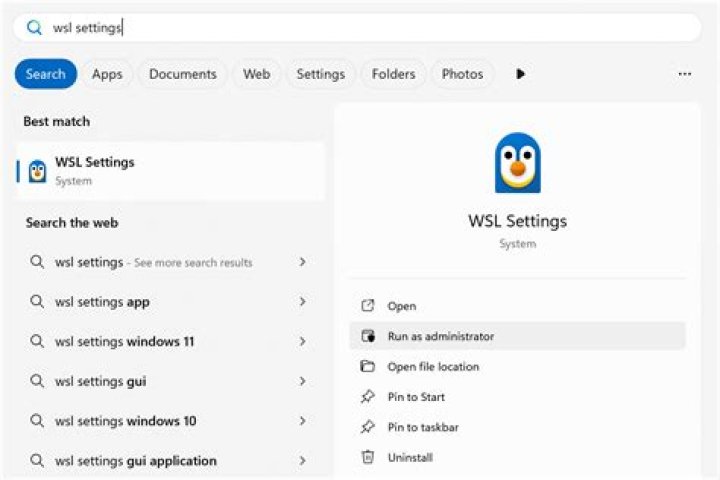Click the WSL Settings title in details pane
This screenshot has width=720, height=480.
pyautogui.click(x=518, y=221)
